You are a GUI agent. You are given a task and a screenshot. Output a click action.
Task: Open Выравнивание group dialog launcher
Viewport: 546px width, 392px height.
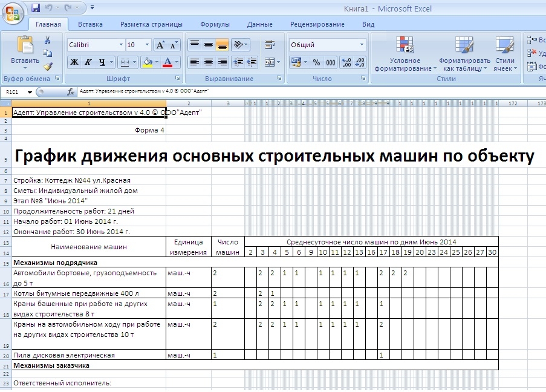point(279,79)
